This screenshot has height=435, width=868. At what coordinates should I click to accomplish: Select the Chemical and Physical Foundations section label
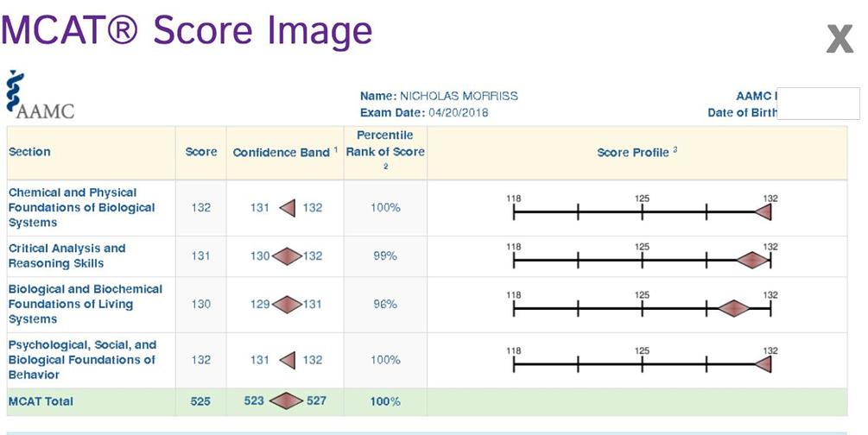82,207
